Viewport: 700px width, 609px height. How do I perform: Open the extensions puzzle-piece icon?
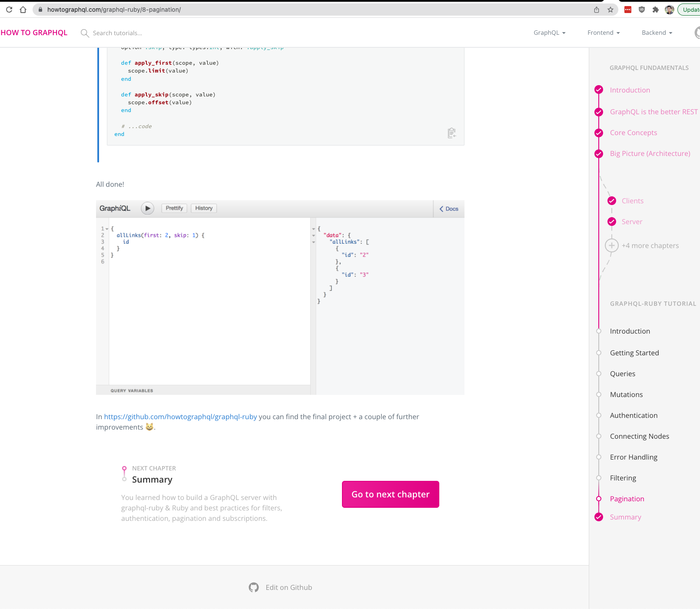656,10
